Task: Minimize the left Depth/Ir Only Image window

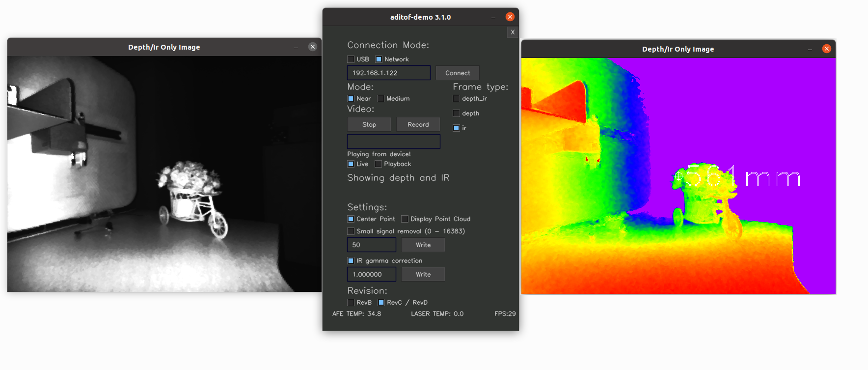Action: (x=296, y=47)
